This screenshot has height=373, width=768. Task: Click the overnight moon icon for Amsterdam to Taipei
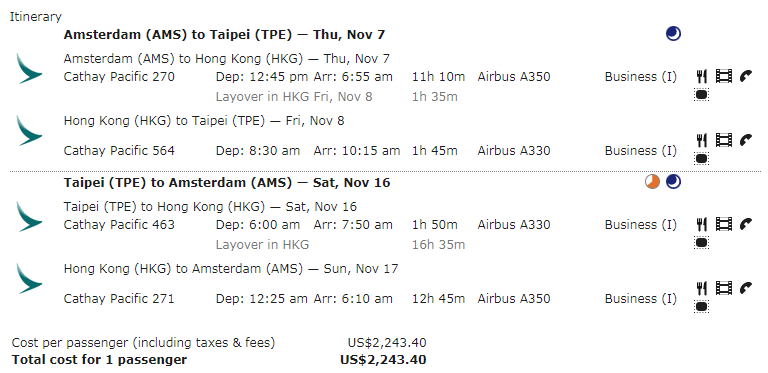click(673, 34)
